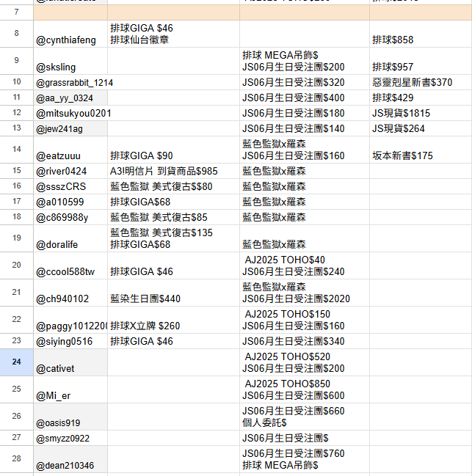Select cell 排球GIGA $46 排球仙台徽章
Viewport: 472px width, 476px height.
[x=173, y=34]
